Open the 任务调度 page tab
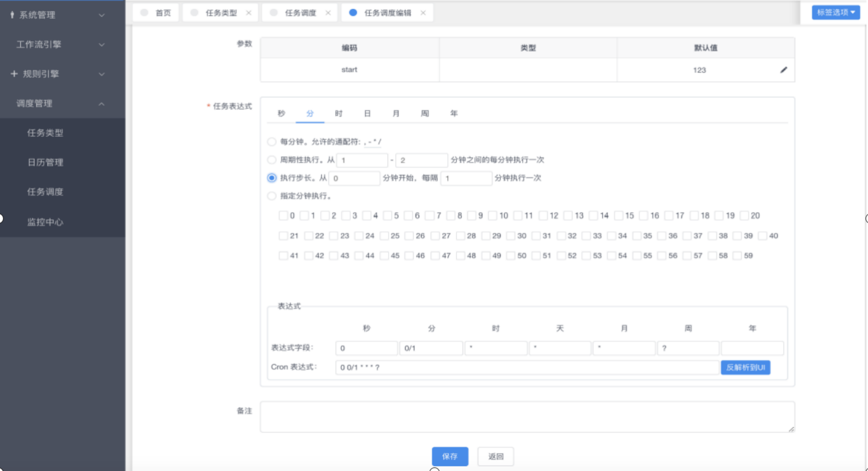The image size is (868, 471). coord(300,13)
